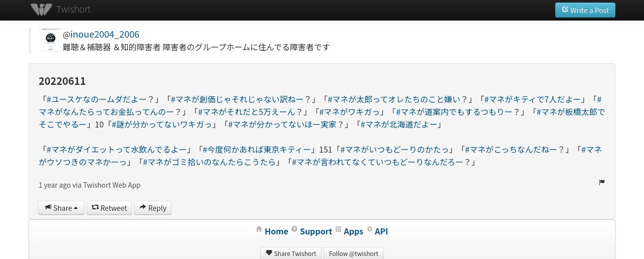Click the Follow @twishort button
Screen dimensions: 644x259
(354, 253)
